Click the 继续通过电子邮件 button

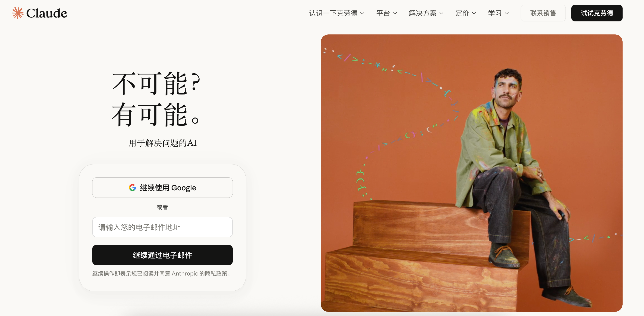[163, 255]
